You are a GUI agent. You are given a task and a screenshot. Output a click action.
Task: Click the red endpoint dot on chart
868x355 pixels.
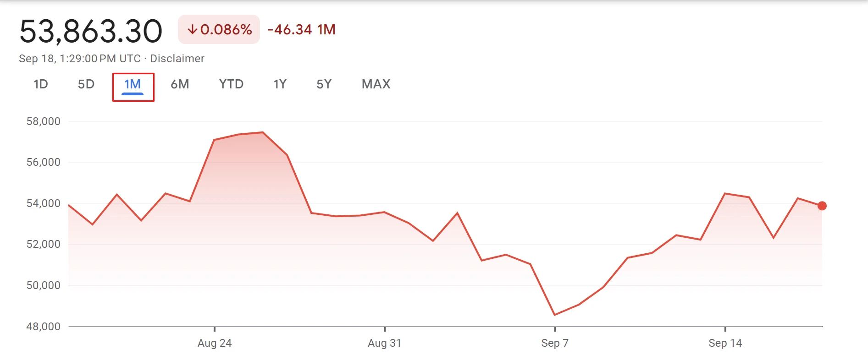click(x=822, y=206)
